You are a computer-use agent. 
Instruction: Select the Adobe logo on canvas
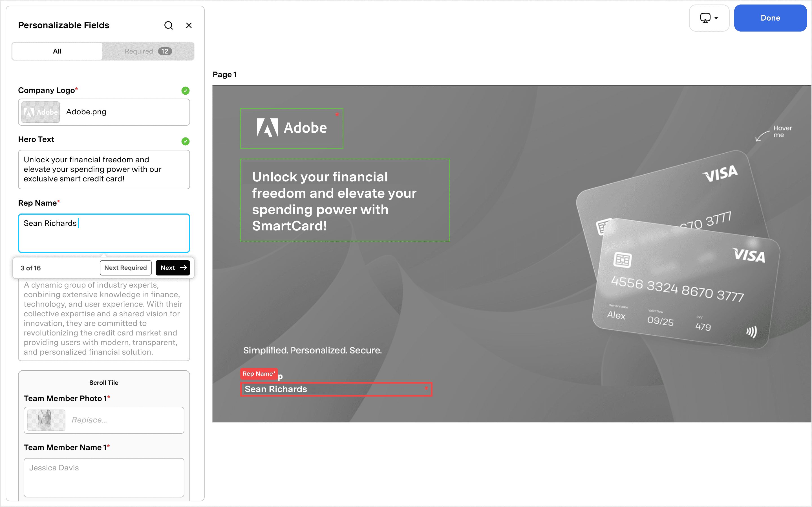pos(292,128)
